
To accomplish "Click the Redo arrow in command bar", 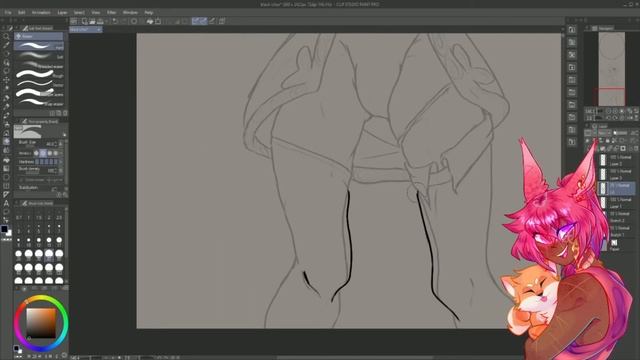I will [124, 21].
